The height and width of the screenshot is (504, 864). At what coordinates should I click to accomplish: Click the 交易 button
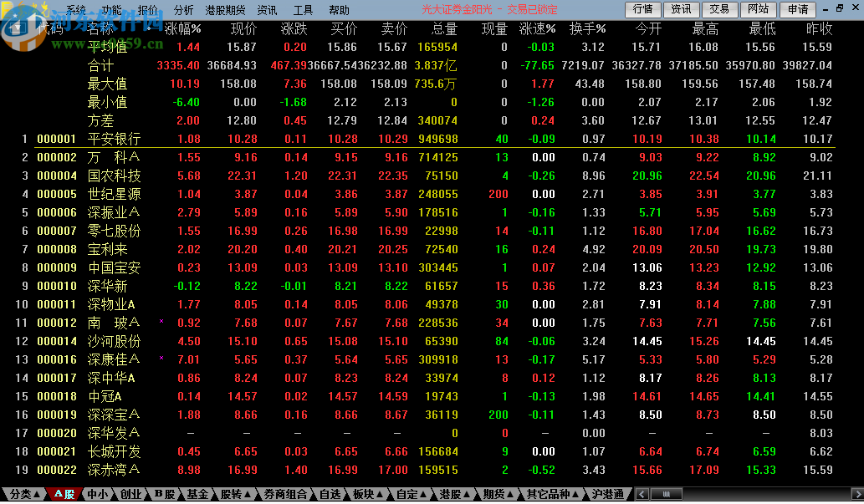coord(719,9)
